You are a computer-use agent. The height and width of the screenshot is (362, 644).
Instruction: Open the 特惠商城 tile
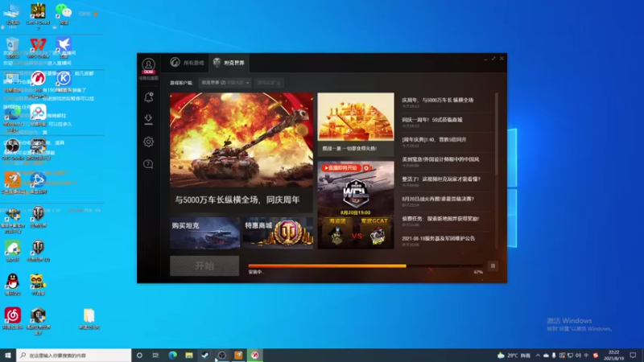point(278,233)
